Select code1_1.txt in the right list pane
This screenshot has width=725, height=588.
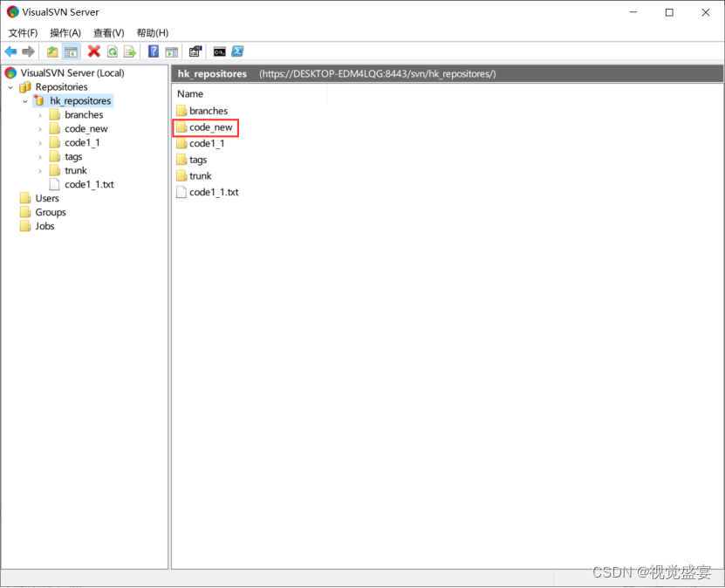214,192
